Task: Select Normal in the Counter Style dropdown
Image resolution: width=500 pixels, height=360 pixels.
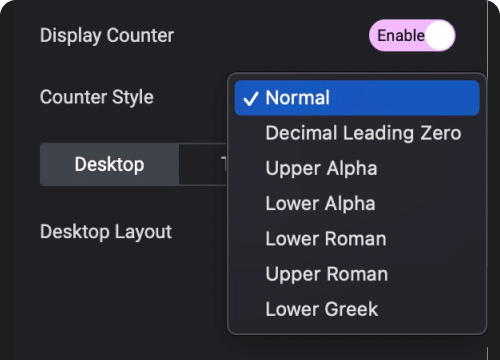Action: pyautogui.click(x=357, y=98)
